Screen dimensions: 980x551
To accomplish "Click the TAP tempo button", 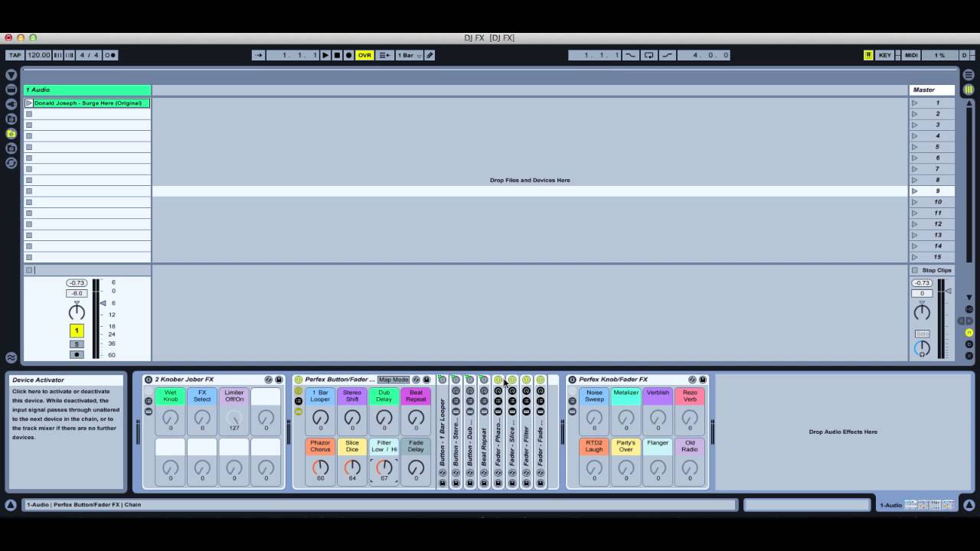I will tap(15, 55).
